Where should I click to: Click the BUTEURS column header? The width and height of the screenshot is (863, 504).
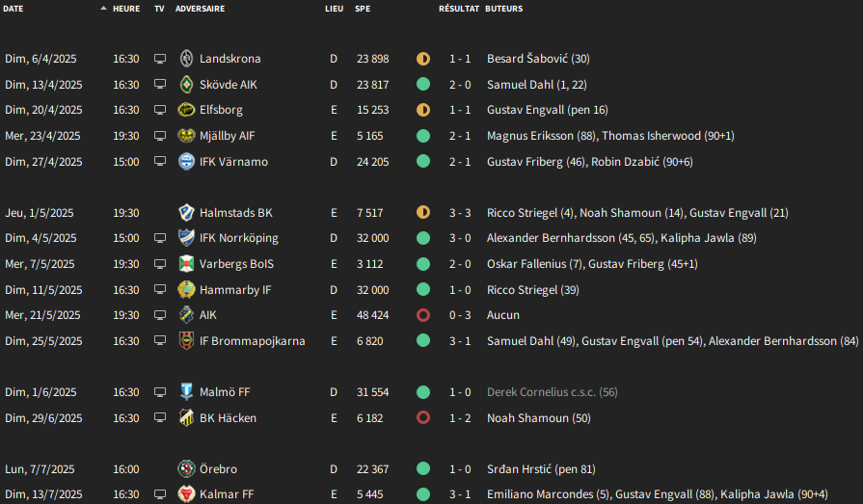(503, 9)
